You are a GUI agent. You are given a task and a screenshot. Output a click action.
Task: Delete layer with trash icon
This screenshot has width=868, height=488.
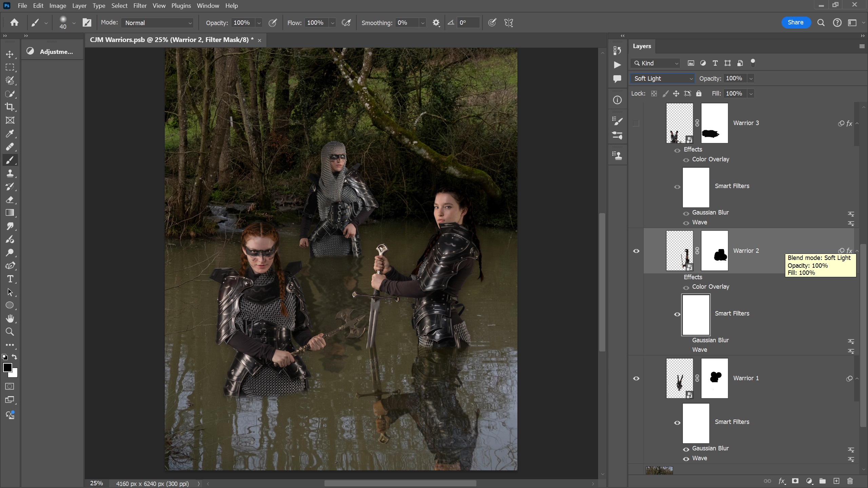(850, 481)
